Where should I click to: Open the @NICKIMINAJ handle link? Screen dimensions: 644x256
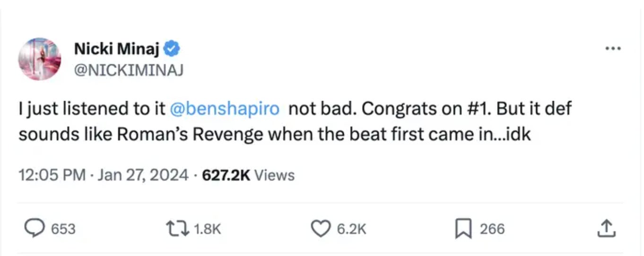click(x=129, y=70)
